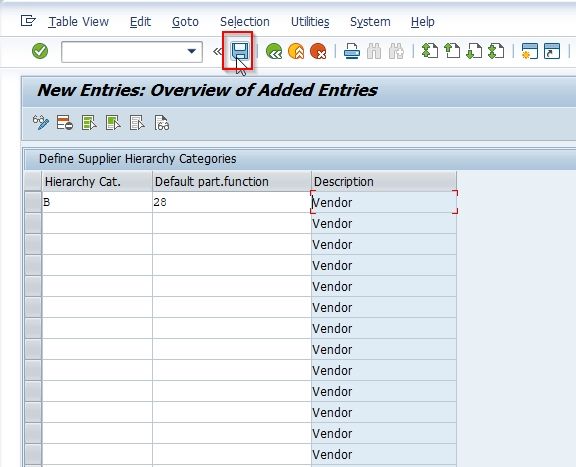Click the Delete row icon
The image size is (576, 467).
pyautogui.click(x=65, y=123)
